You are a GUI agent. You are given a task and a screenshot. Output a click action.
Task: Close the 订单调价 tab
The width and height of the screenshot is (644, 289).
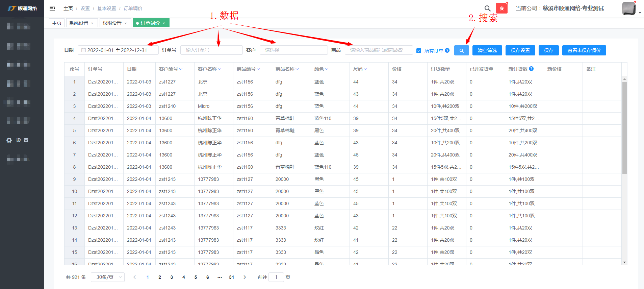(x=164, y=23)
